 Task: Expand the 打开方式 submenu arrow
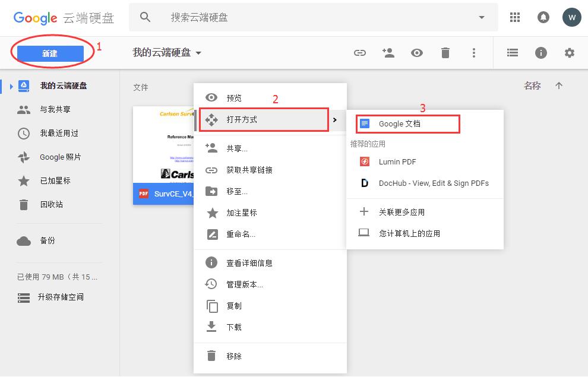point(335,120)
